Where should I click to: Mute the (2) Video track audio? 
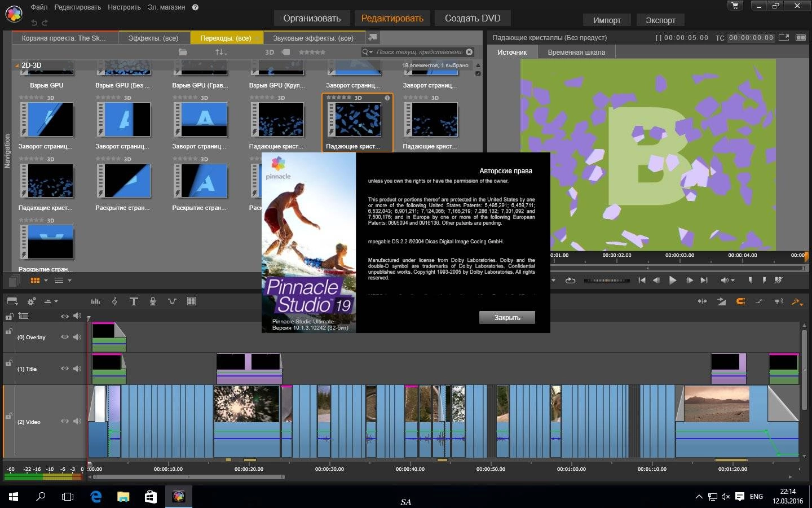(77, 421)
